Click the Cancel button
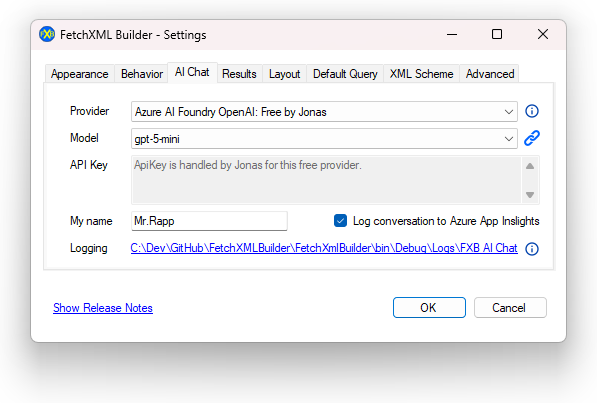 (x=510, y=307)
